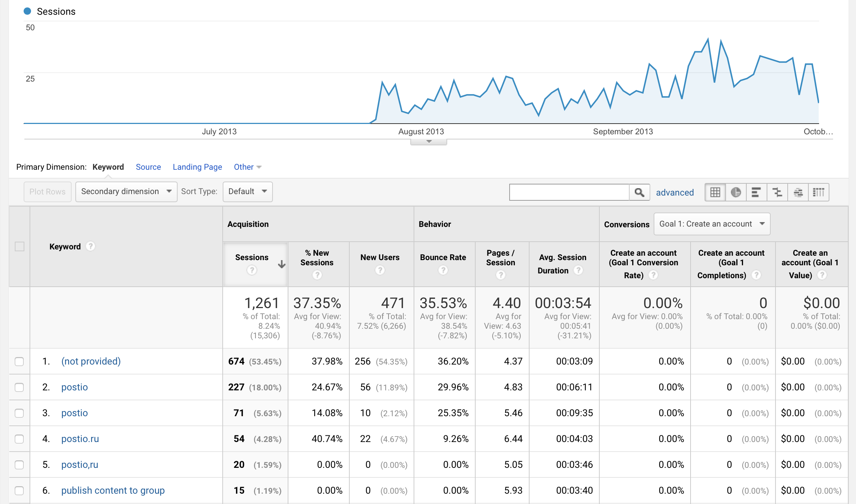Switch to pie chart percentage view
Viewport: 856px width, 504px height.
736,192
